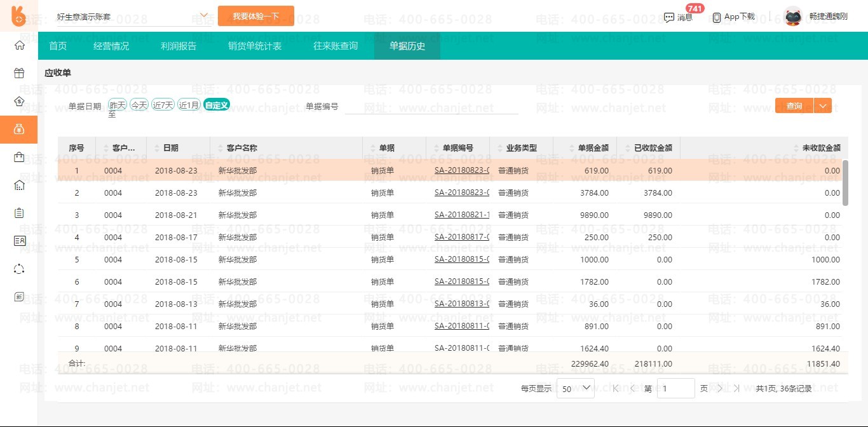Open the home icon in left sidebar
The height and width of the screenshot is (427, 868).
[x=19, y=45]
